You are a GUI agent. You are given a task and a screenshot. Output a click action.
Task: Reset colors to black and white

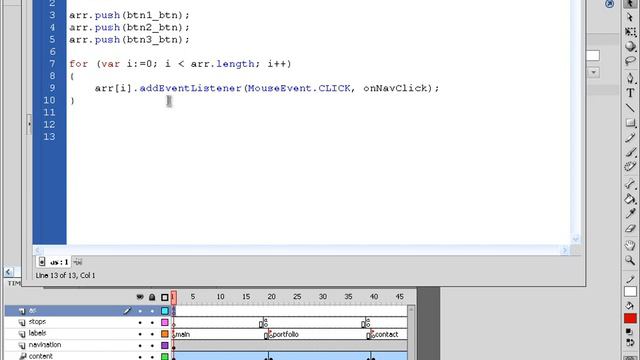(x=630, y=332)
